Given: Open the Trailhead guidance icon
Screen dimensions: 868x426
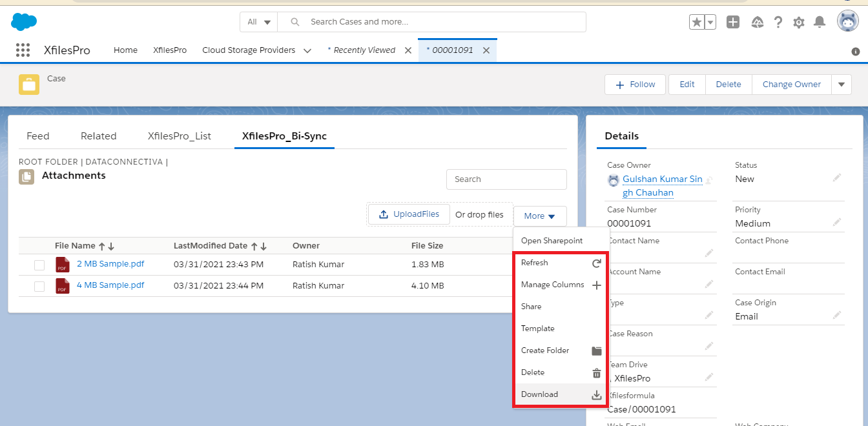Looking at the screenshot, I should pyautogui.click(x=758, y=22).
